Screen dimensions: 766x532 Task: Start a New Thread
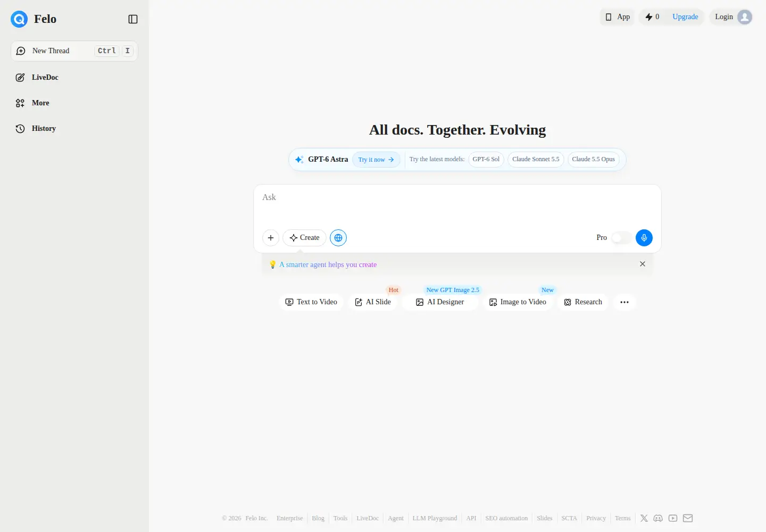[74, 51]
